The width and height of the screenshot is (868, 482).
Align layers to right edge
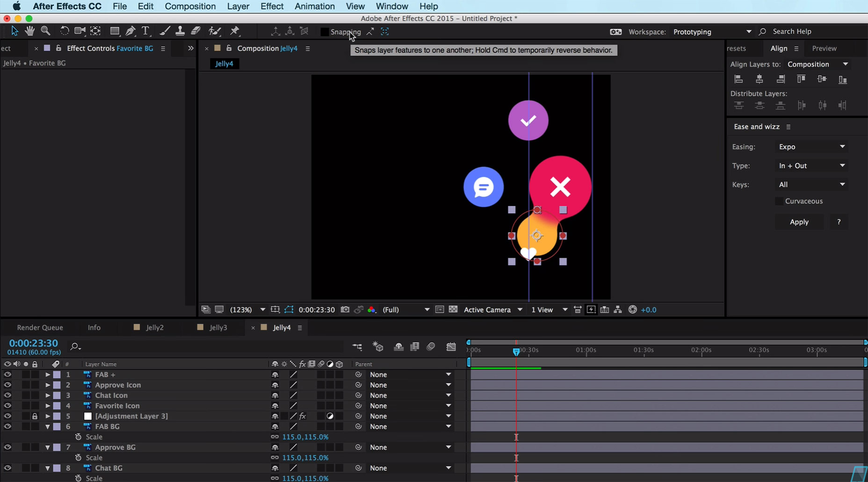781,79
